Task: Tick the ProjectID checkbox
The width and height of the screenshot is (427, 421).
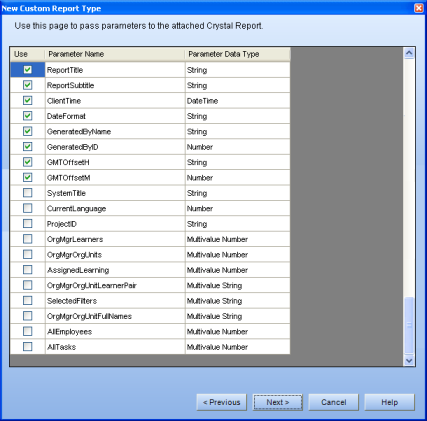Action: (28, 223)
